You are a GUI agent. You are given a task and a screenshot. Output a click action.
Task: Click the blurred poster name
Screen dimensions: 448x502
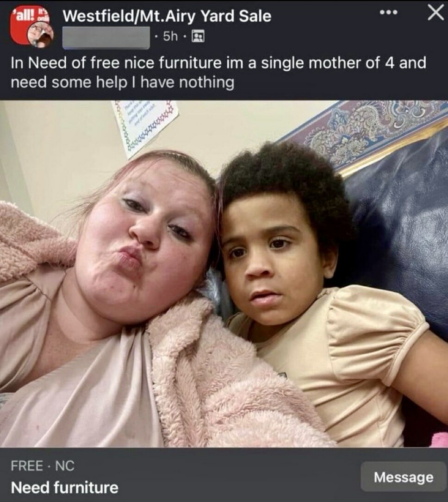[106, 38]
